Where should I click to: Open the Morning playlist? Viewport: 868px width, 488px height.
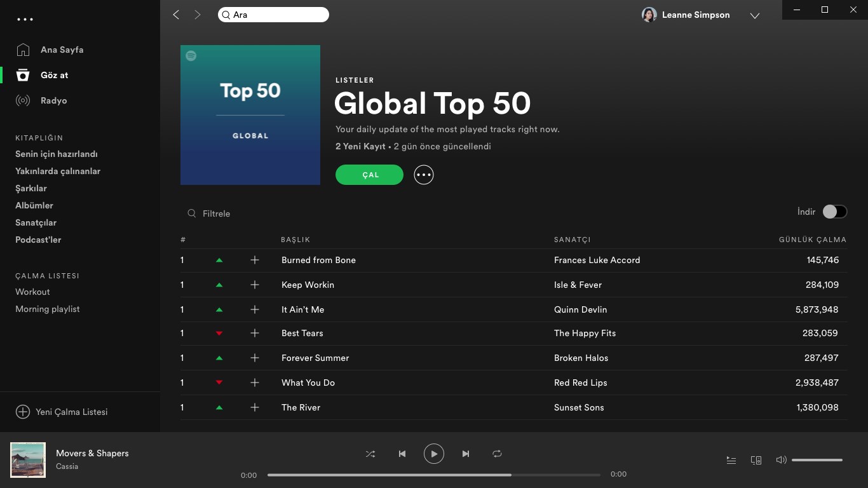tap(48, 309)
